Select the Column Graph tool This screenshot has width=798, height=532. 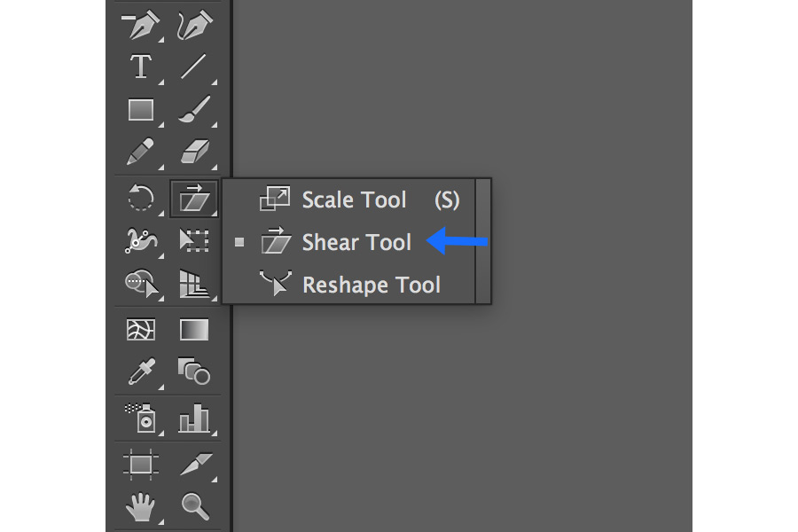(x=194, y=418)
